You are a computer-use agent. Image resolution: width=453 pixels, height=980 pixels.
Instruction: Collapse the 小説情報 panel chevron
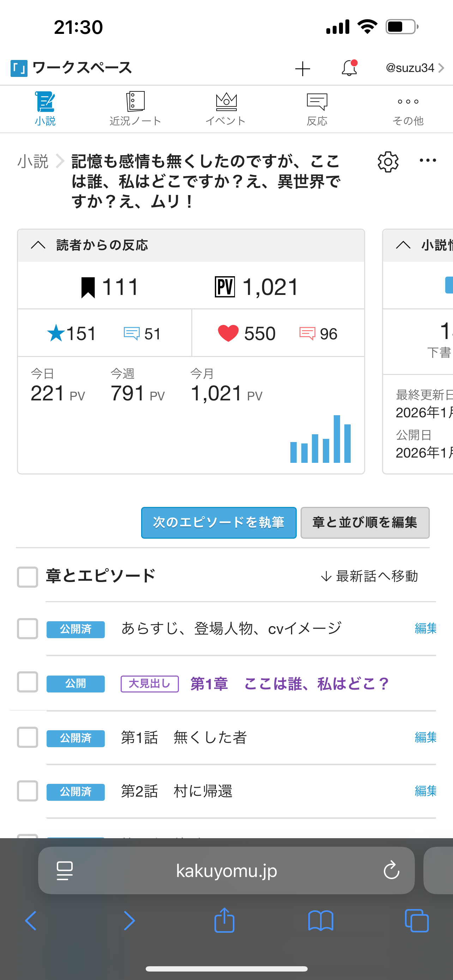pos(403,245)
